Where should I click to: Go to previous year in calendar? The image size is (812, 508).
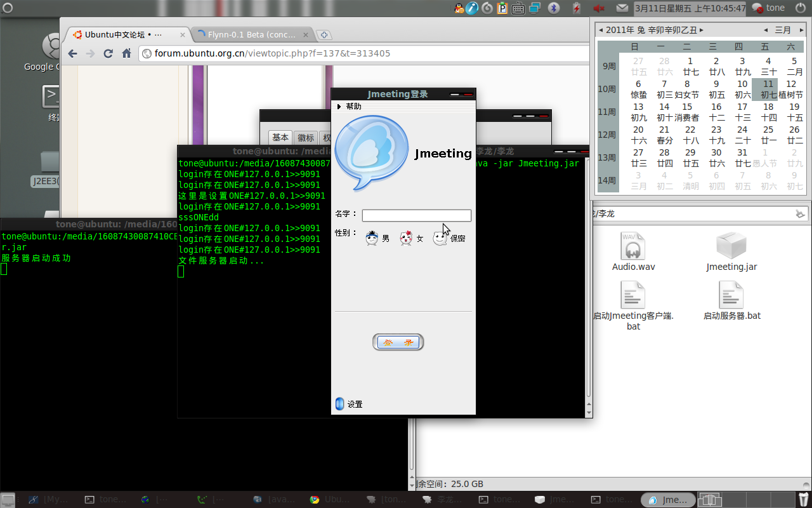click(601, 30)
